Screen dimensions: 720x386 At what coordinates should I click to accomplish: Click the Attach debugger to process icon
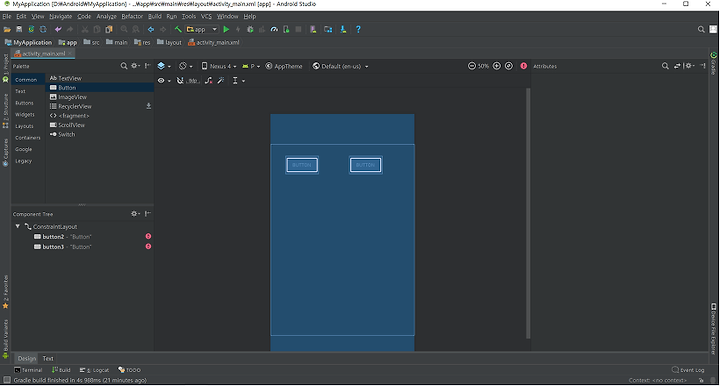click(286, 29)
